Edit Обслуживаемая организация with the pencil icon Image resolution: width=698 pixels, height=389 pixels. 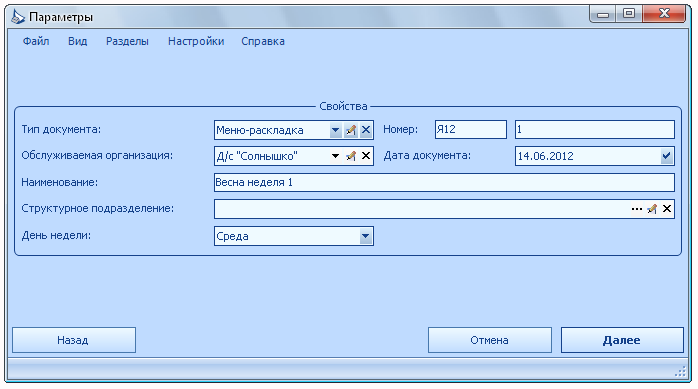tap(351, 156)
